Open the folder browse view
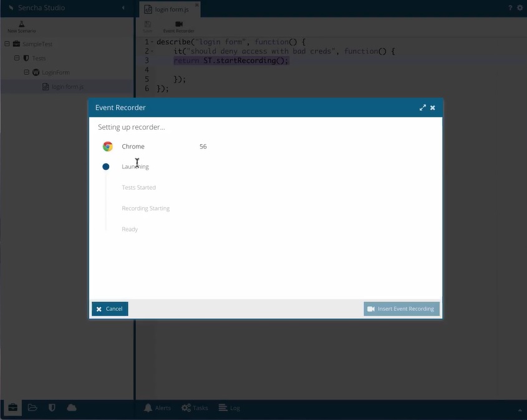The image size is (527, 420). [32, 408]
